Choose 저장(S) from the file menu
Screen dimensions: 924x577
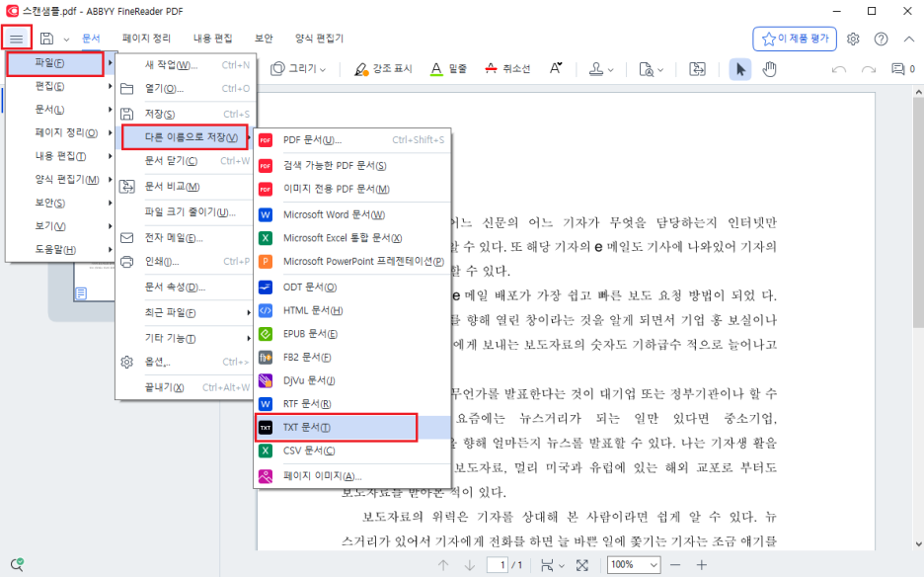pyautogui.click(x=185, y=114)
